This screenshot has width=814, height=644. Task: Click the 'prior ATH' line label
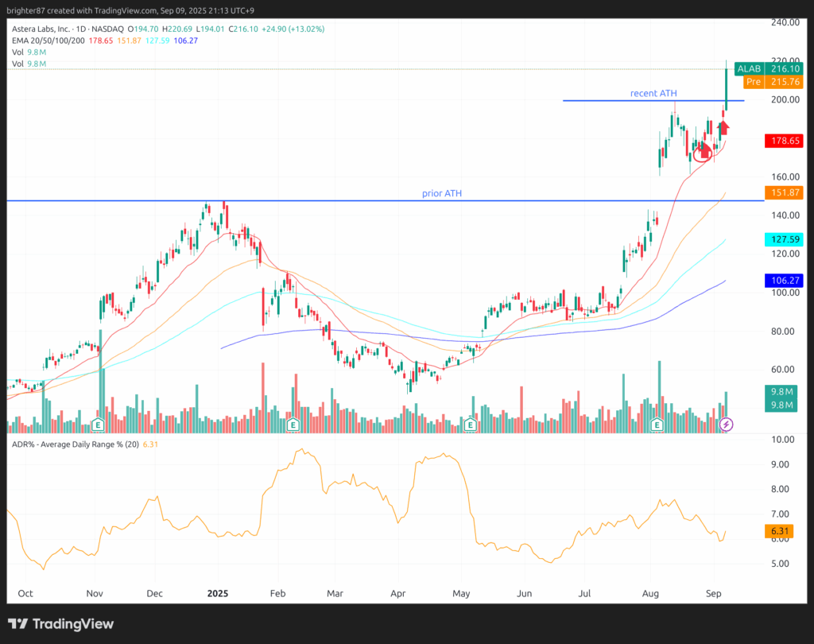tap(442, 193)
